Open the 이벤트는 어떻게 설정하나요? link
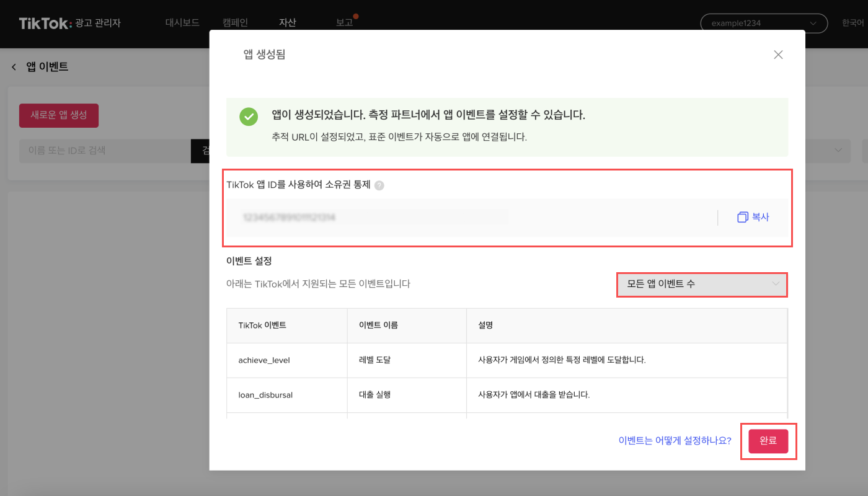This screenshot has height=496, width=868. [675, 441]
